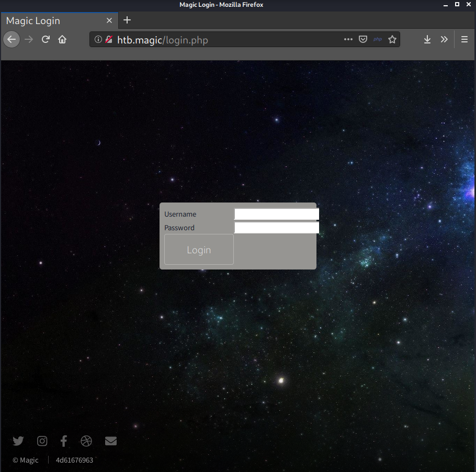
Task: Click the forward navigation arrow
Action: [x=29, y=39]
